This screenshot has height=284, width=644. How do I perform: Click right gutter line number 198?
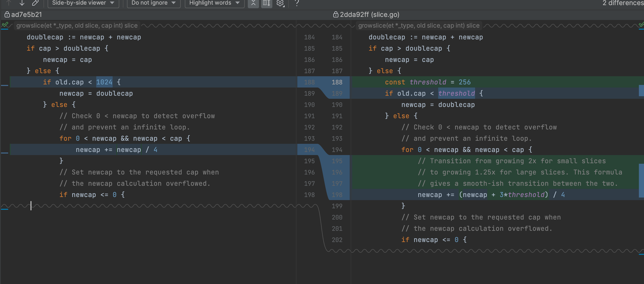point(337,195)
